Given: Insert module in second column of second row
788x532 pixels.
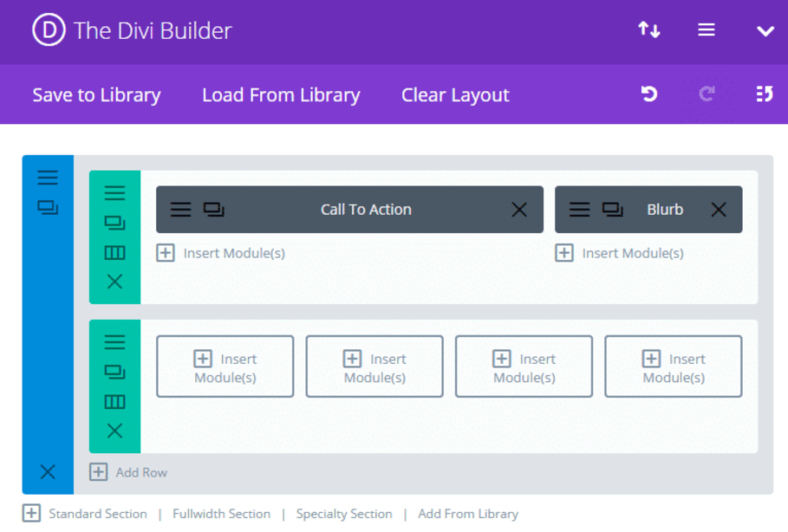Looking at the screenshot, I should click(x=374, y=367).
